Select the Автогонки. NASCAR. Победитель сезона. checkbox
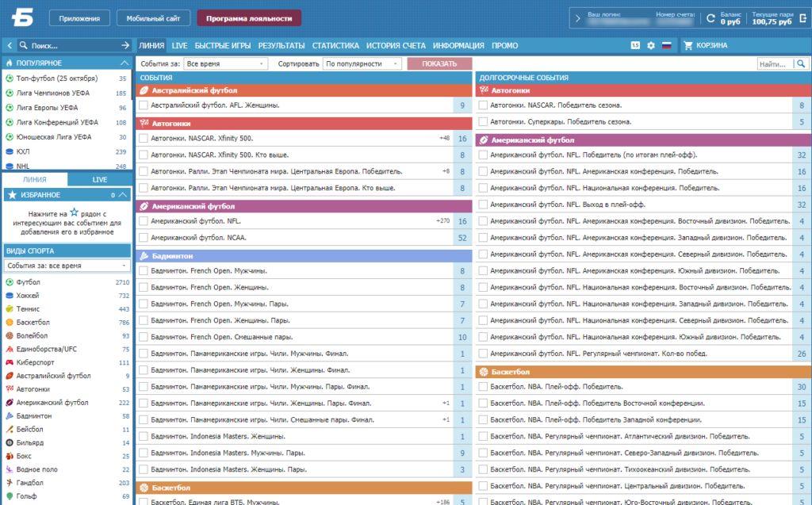Screen dimensions: 812x505 tap(483, 105)
